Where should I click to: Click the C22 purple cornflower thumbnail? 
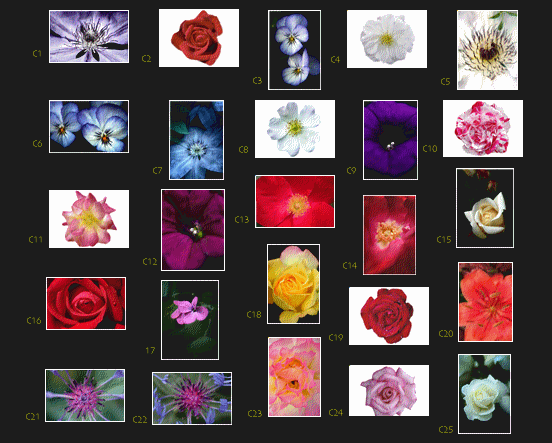coord(192,398)
